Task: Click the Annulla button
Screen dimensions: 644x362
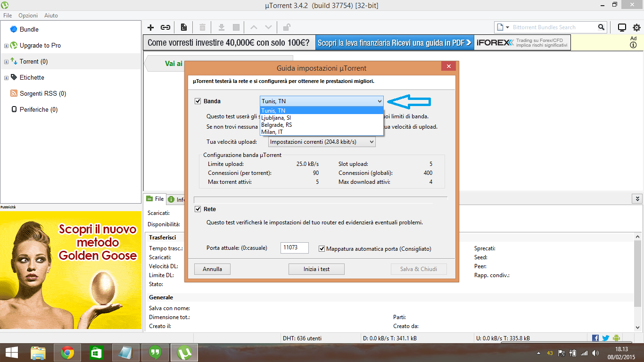Action: 212,269
